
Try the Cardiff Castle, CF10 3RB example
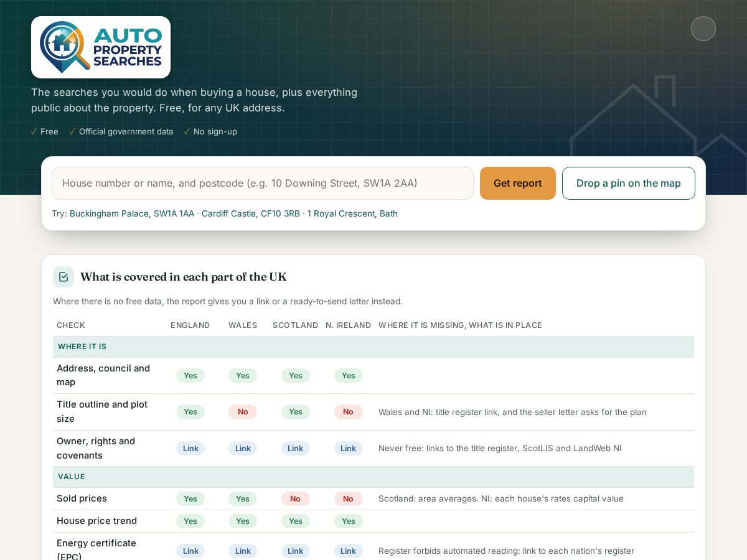pos(251,213)
